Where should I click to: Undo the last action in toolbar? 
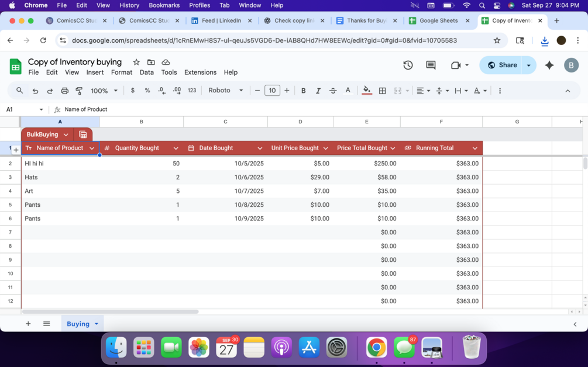tap(35, 91)
